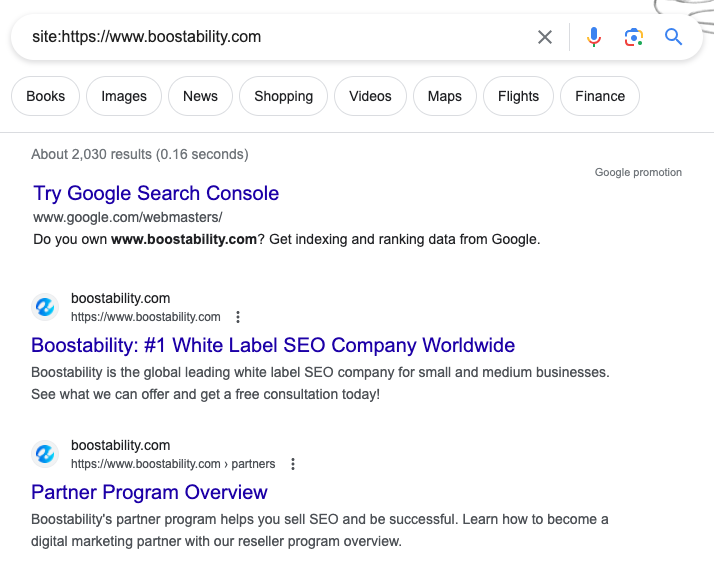Open the Try Google Search Console link
The height and width of the screenshot is (570, 714).
pos(156,193)
